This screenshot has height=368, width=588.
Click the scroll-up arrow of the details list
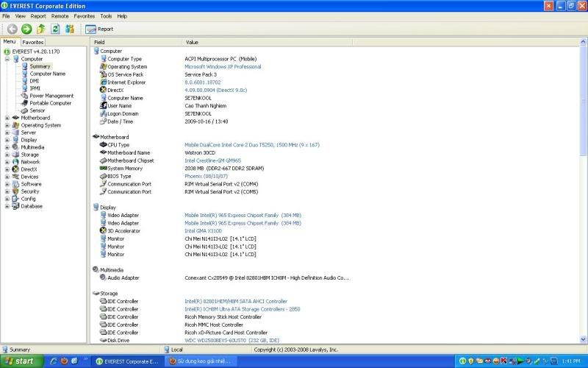point(583,42)
